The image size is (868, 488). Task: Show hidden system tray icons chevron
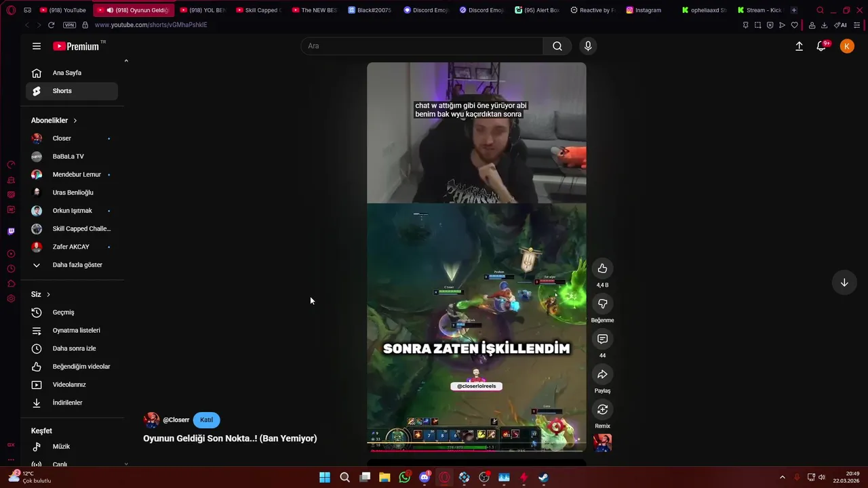pos(782,477)
